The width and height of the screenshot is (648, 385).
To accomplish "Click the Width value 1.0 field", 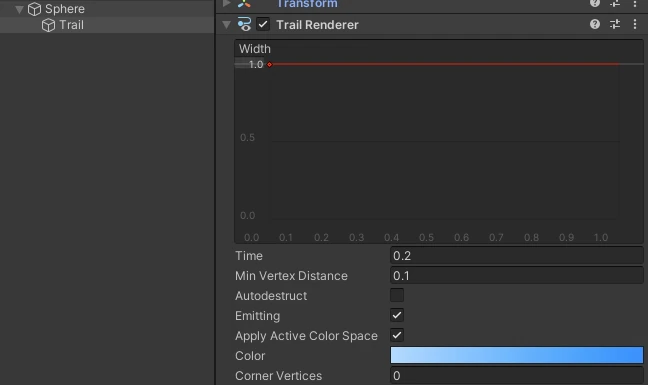I will point(256,64).
